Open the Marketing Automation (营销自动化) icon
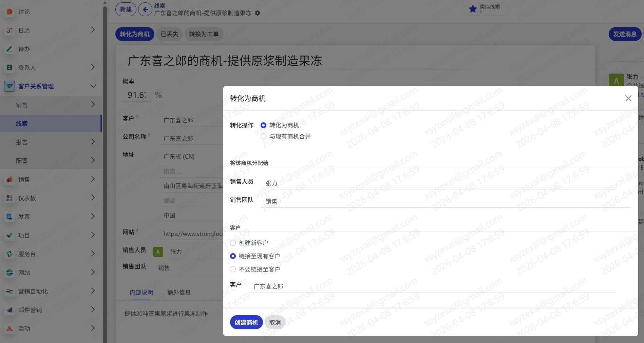The height and width of the screenshot is (343, 644). [x=10, y=291]
